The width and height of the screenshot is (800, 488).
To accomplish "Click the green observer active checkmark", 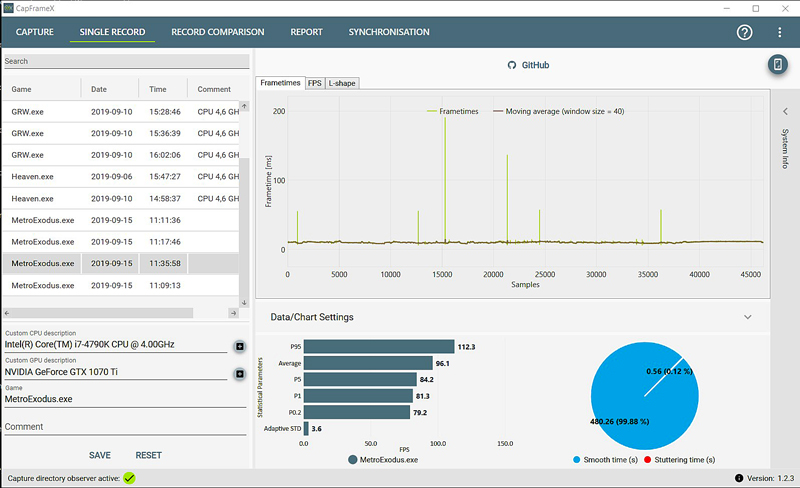I will coord(129,478).
